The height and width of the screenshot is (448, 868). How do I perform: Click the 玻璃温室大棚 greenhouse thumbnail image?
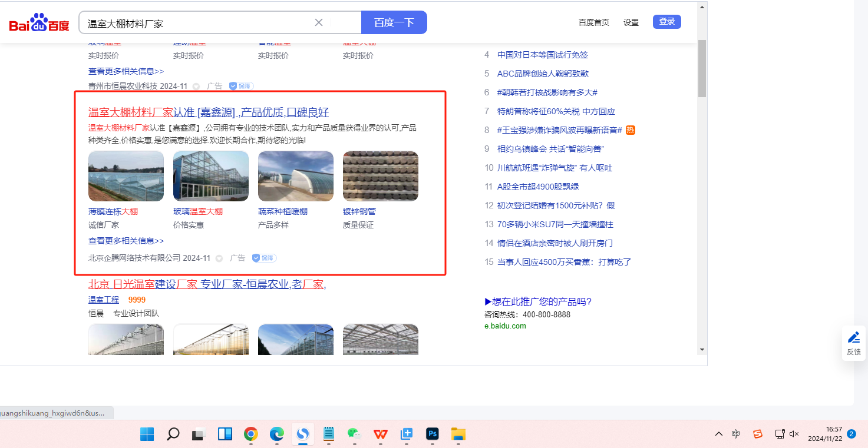click(211, 176)
